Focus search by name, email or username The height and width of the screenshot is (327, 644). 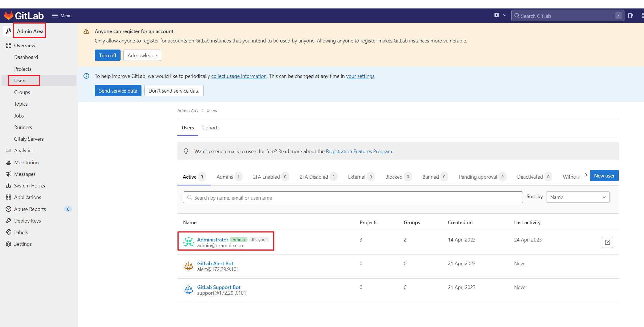[353, 197]
